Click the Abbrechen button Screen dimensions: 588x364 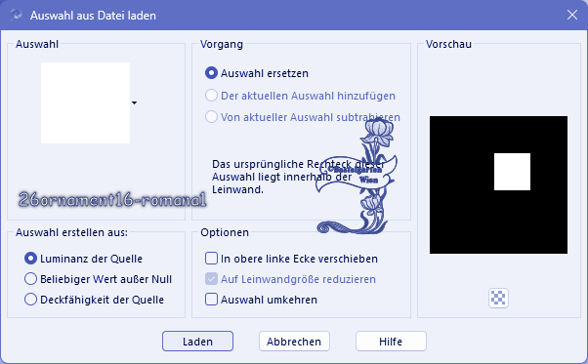[294, 342]
